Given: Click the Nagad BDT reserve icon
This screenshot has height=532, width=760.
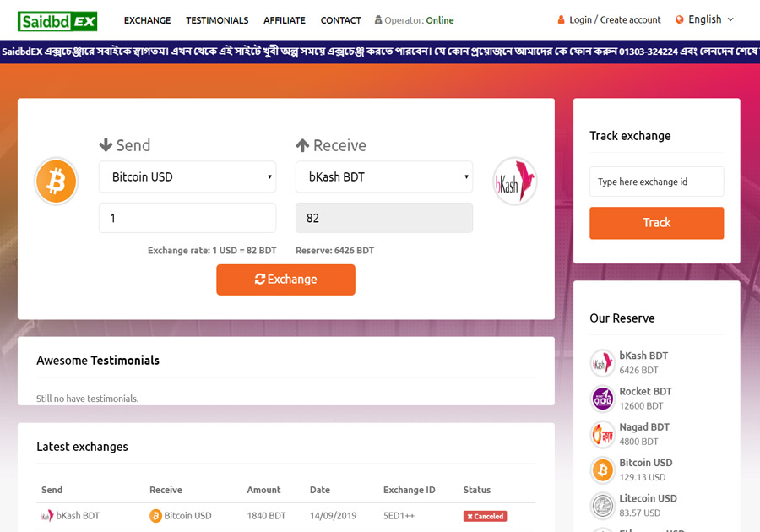Looking at the screenshot, I should 602,434.
